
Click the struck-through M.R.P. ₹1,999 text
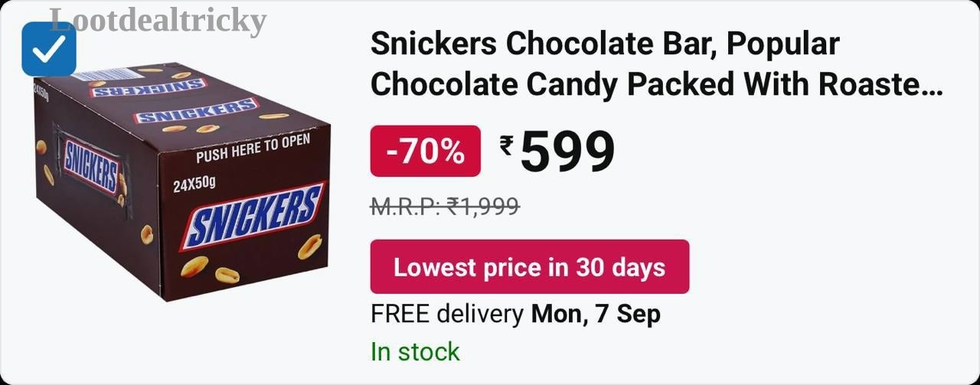(446, 206)
